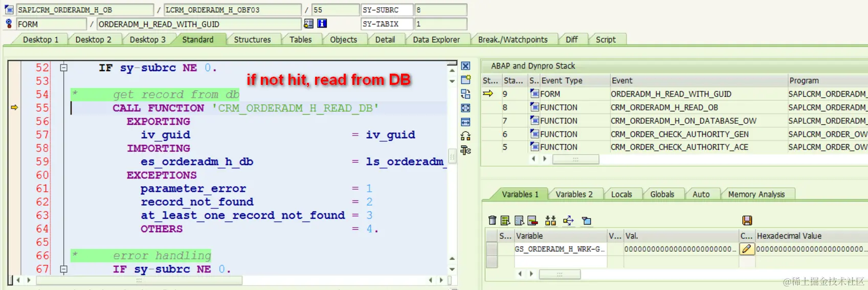868x290 pixels.
Task: Click the SY-TABIX value field
Action: click(x=441, y=24)
